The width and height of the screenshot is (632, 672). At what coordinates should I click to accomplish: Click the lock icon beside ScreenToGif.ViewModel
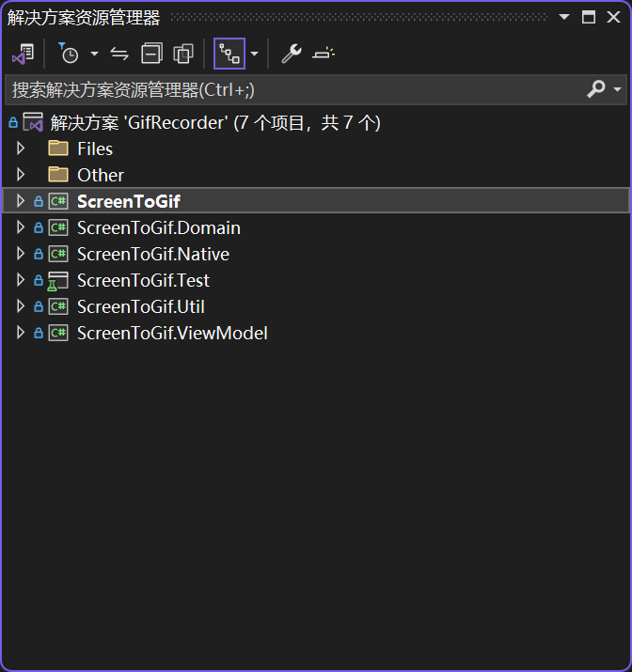39,333
